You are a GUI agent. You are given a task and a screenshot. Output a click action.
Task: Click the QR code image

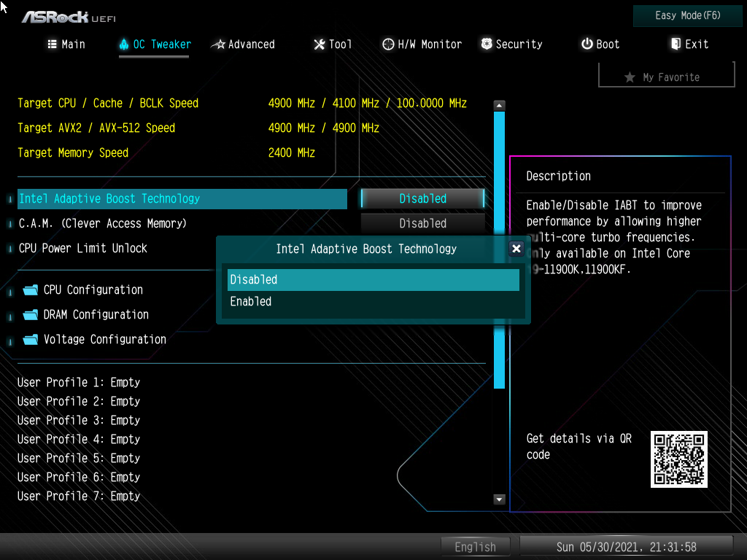pos(679,459)
